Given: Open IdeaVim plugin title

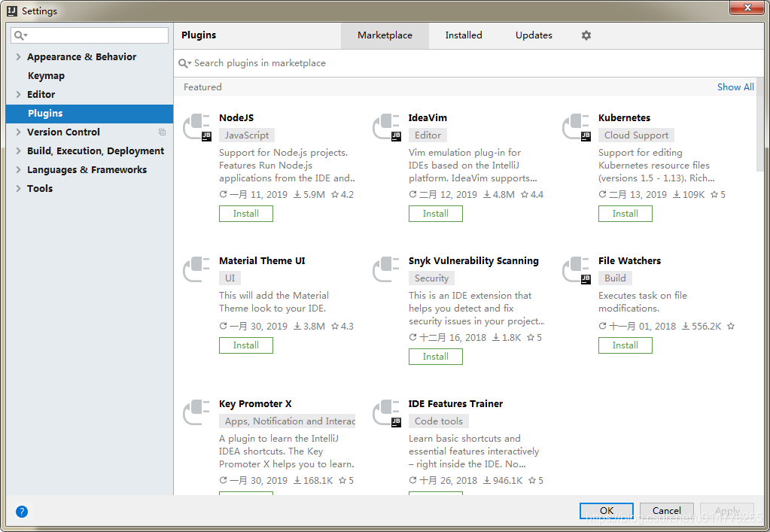Looking at the screenshot, I should [x=428, y=118].
